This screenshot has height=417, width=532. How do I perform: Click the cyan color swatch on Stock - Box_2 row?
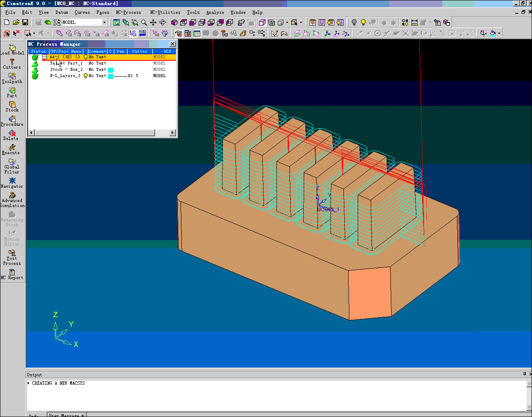click(x=110, y=69)
